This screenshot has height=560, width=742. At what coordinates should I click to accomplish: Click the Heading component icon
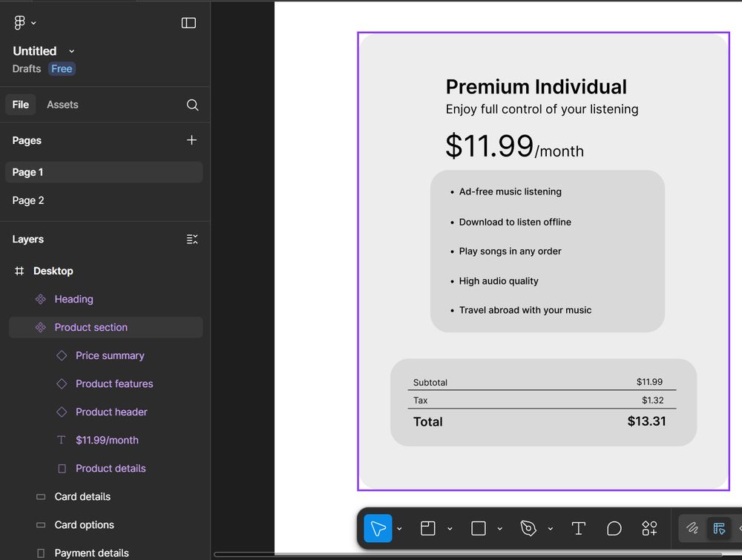pyautogui.click(x=41, y=299)
